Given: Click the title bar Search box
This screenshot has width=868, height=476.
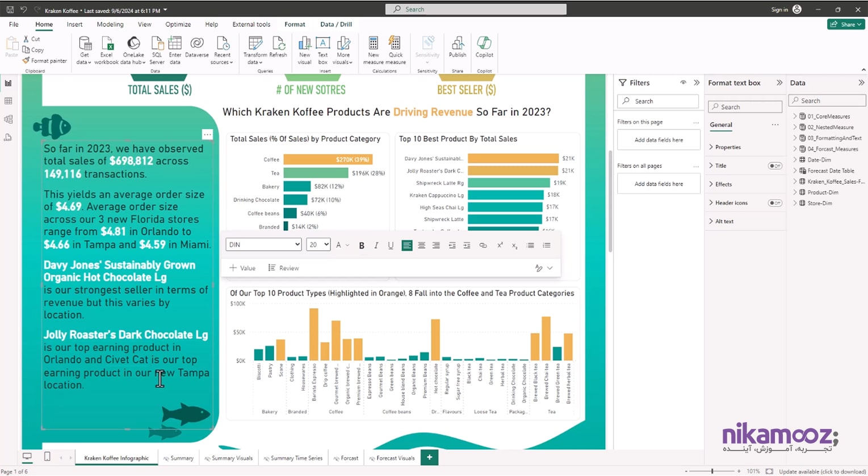Looking at the screenshot, I should 476,9.
